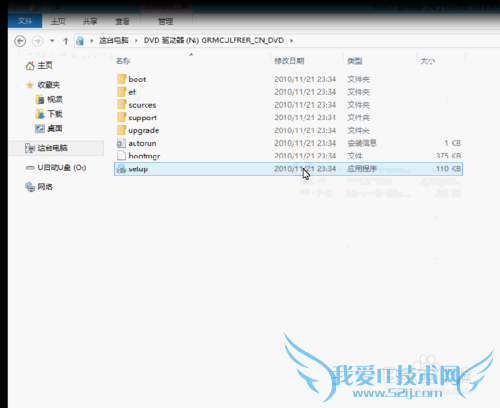
Task: Open the 视频 favorites folder
Action: tap(55, 99)
